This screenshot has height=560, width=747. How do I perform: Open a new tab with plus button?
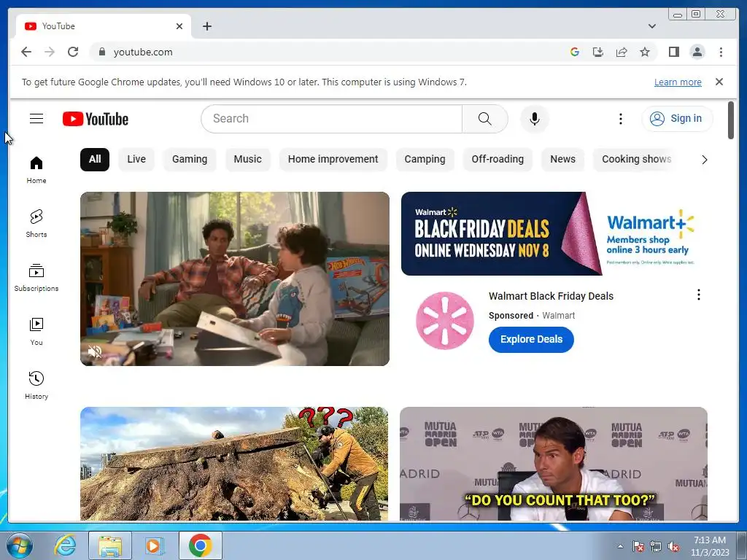pos(206,26)
